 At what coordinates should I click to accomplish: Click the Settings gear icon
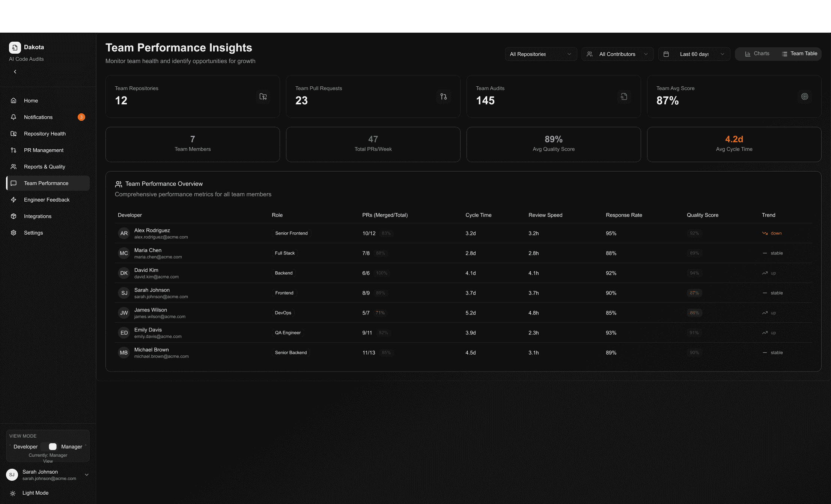click(14, 233)
